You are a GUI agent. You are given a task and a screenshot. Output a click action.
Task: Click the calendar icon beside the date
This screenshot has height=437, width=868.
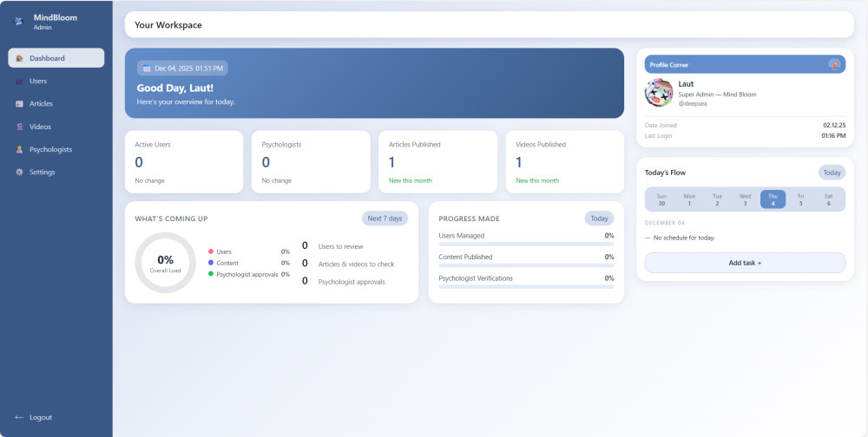click(147, 68)
